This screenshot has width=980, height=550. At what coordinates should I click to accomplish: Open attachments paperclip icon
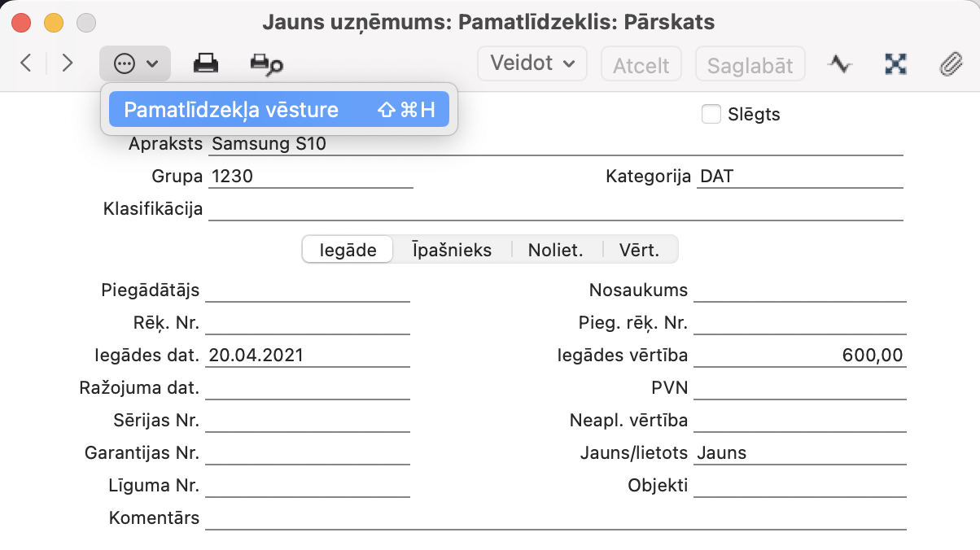(951, 63)
